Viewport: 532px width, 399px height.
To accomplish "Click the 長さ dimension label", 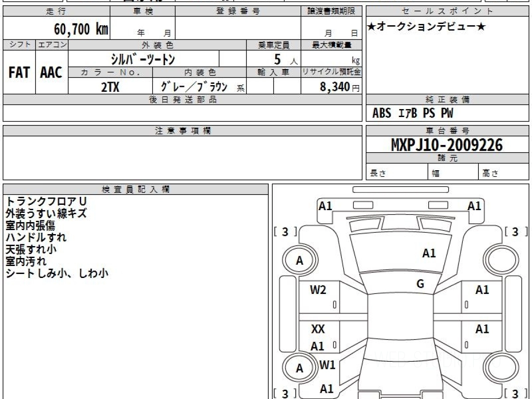I will click(378, 174).
